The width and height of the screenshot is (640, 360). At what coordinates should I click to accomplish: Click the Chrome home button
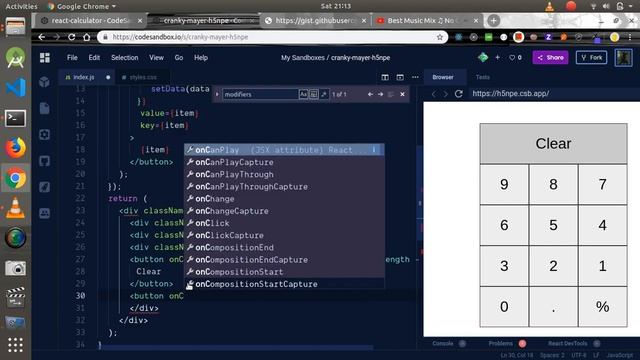(x=87, y=37)
